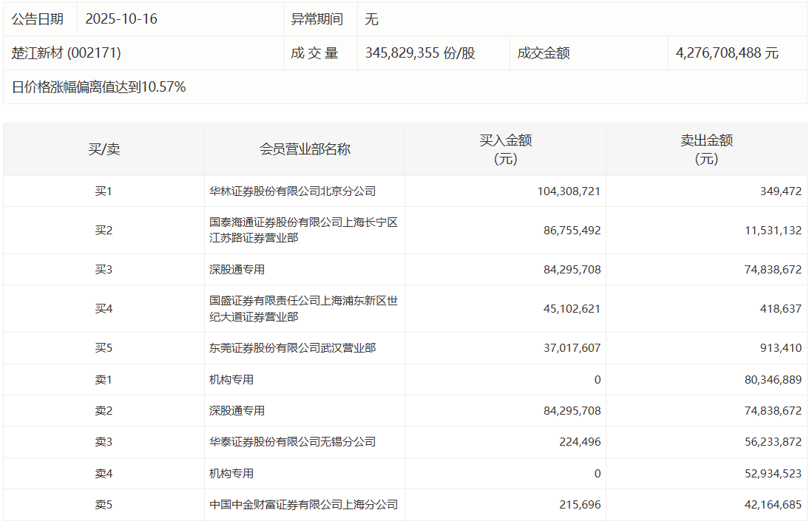Open 国盛证券 上海浦东新区世纪大道 branch entry
The height and width of the screenshot is (527, 812).
(x=303, y=309)
